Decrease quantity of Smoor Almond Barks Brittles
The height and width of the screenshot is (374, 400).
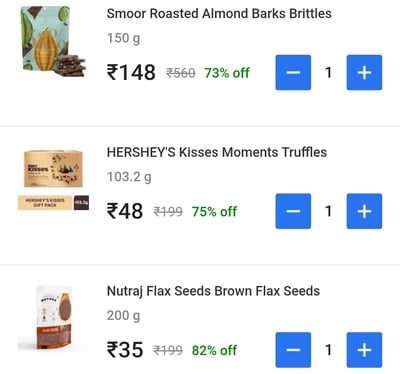click(x=293, y=72)
